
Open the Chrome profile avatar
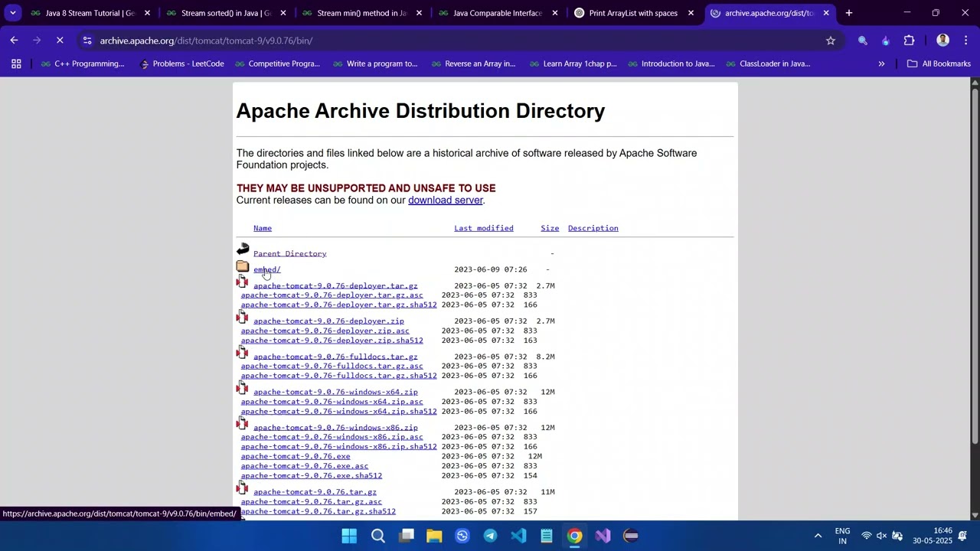click(x=942, y=41)
